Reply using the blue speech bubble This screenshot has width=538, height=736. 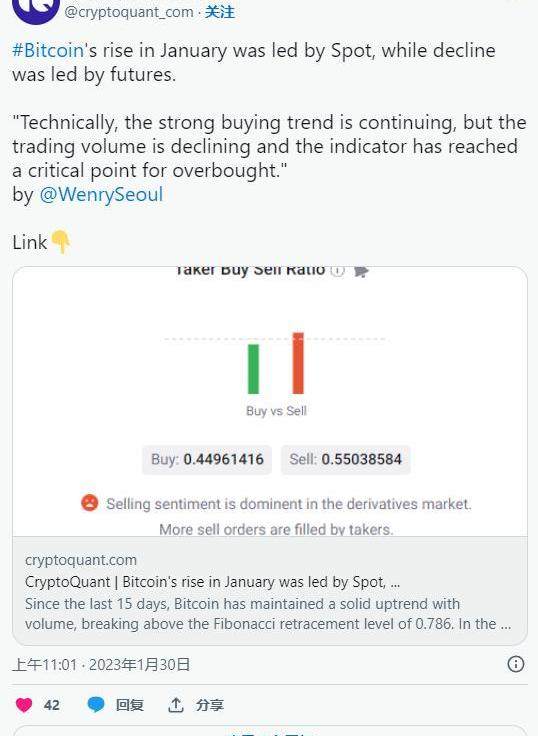[x=96, y=705]
